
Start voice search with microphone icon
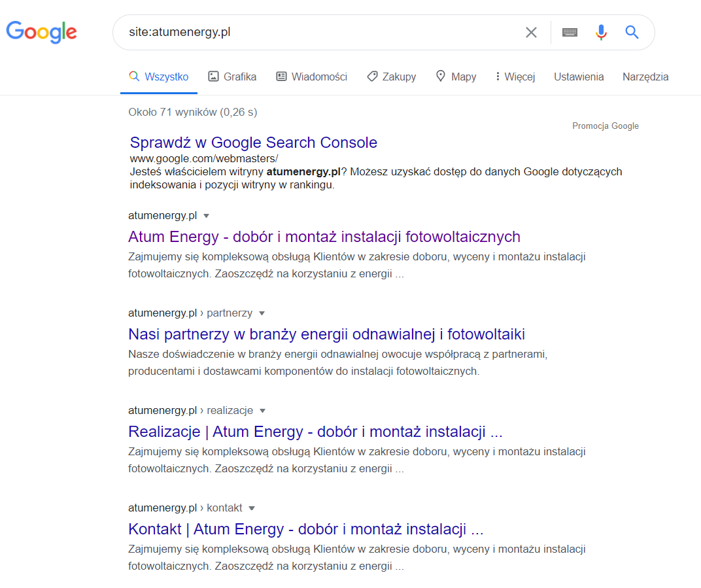601,32
